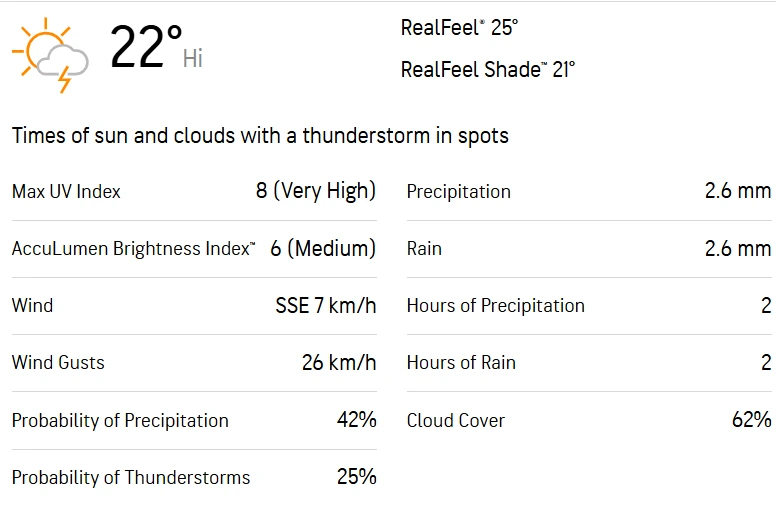Click the Hours of Precipitation label

495,305
